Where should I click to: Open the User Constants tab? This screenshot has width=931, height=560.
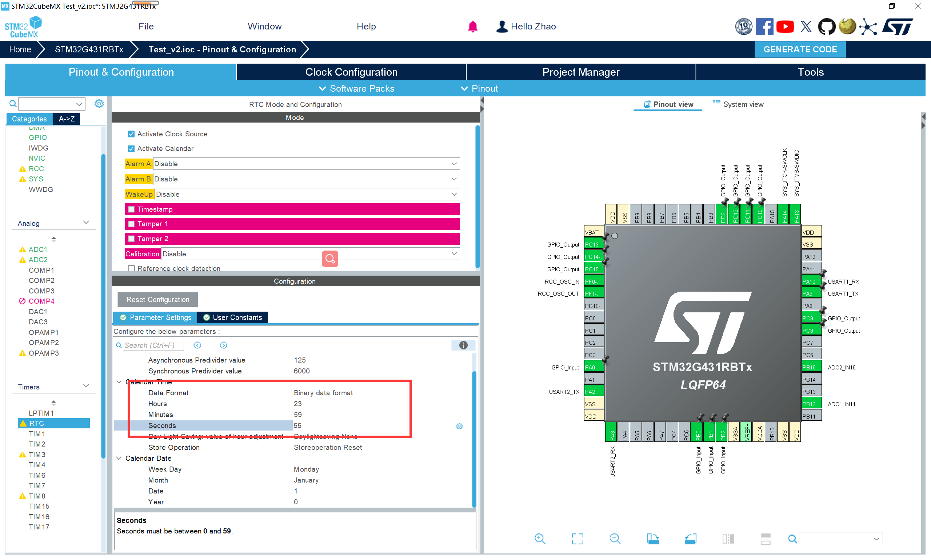click(233, 317)
